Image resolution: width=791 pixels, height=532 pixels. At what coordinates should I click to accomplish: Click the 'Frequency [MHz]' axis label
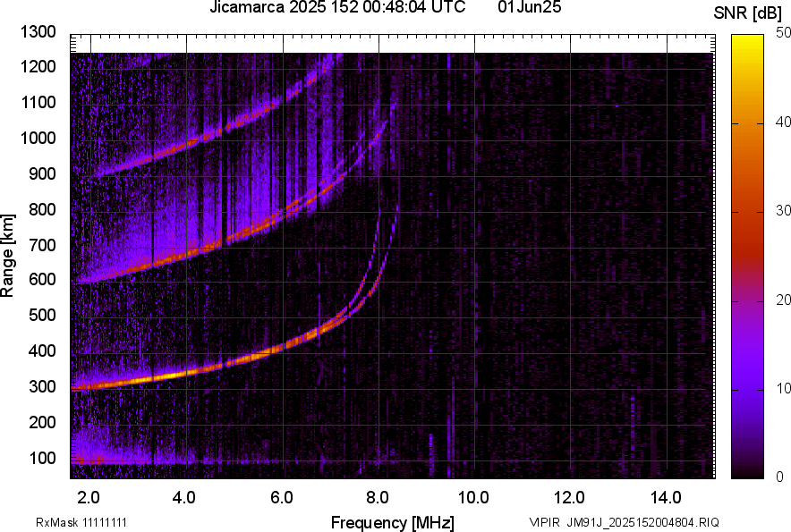pyautogui.click(x=393, y=522)
